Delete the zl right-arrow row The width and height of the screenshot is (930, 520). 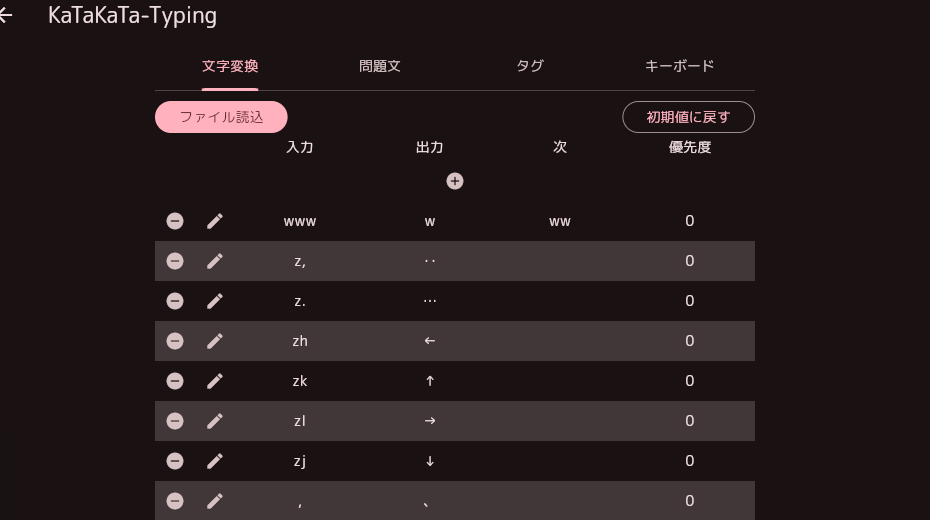tap(175, 421)
